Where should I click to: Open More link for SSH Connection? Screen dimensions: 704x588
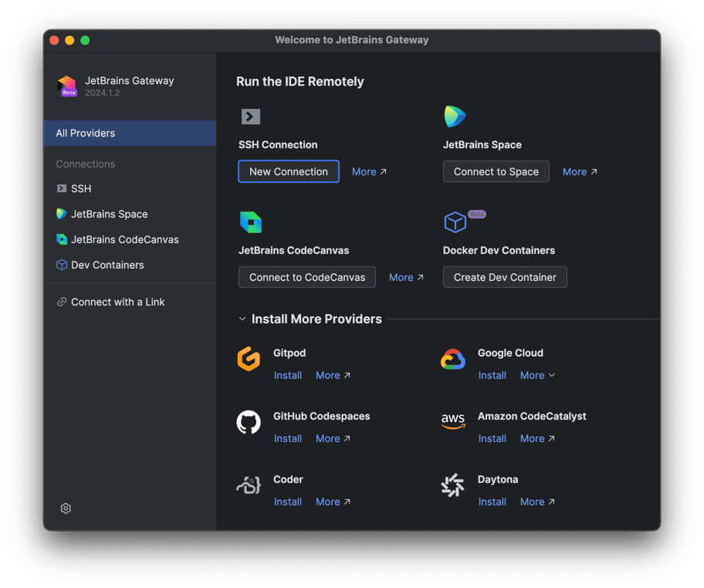coord(369,172)
